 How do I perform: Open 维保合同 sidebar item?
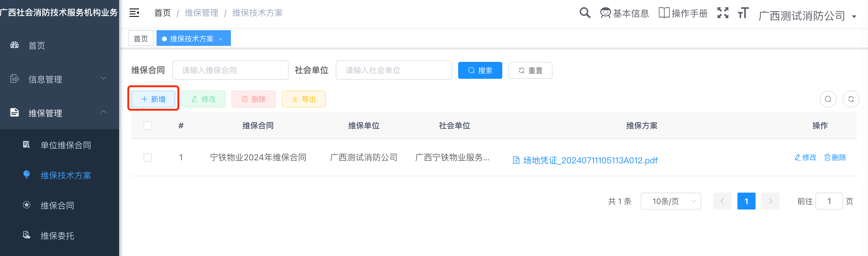(x=60, y=205)
